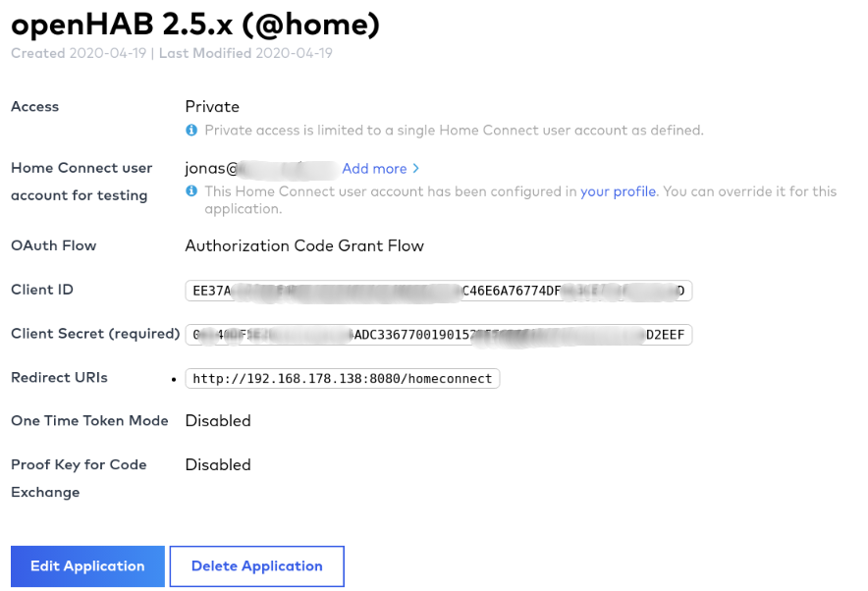Select the Client Secret tab value
Viewport: 868px width, 591px height.
pyautogui.click(x=439, y=335)
